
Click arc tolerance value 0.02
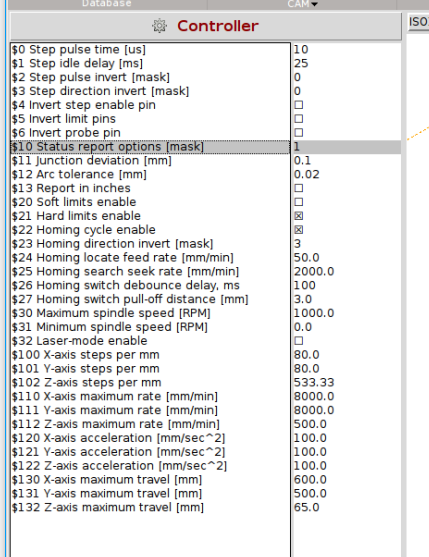pos(306,174)
